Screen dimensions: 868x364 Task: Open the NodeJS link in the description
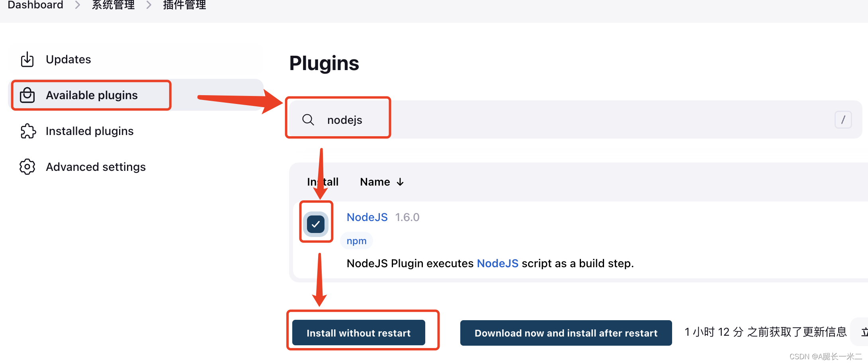[497, 263]
